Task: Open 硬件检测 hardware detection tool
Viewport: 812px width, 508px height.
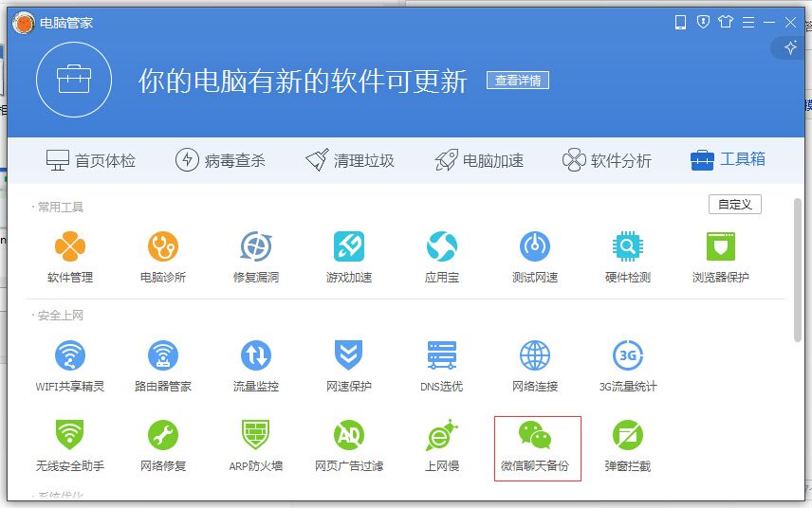Action: pyautogui.click(x=628, y=257)
